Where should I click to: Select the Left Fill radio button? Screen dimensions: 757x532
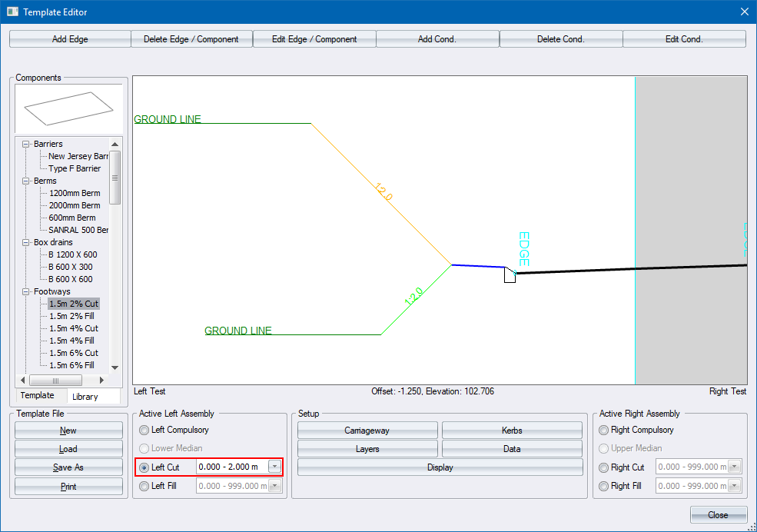(144, 486)
